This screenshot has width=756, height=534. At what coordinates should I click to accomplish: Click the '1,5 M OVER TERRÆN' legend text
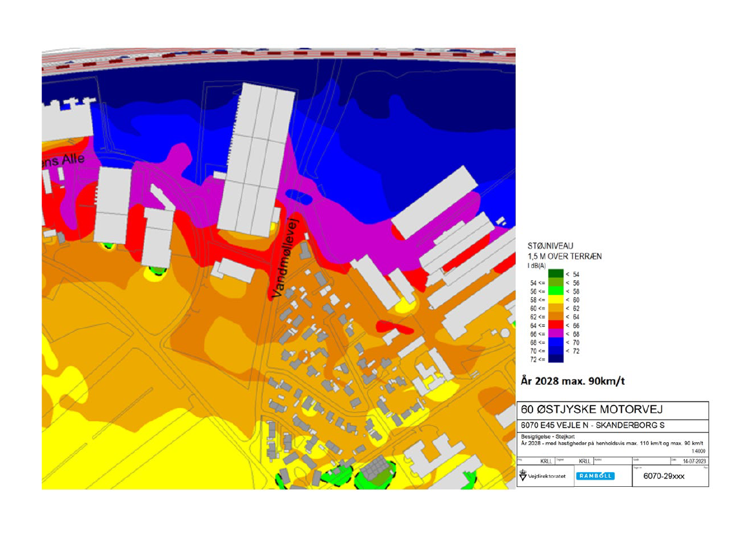point(565,256)
